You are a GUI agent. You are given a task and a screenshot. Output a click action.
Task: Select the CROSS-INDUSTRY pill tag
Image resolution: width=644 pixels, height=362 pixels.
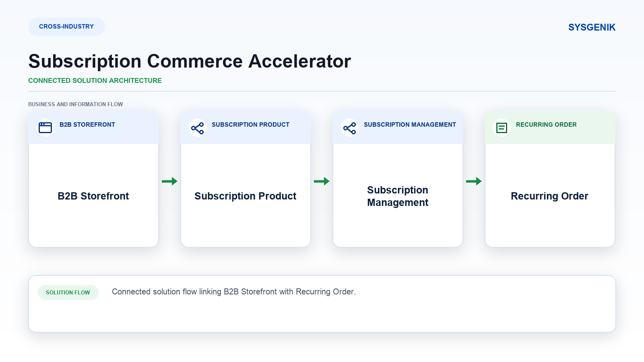(x=66, y=27)
